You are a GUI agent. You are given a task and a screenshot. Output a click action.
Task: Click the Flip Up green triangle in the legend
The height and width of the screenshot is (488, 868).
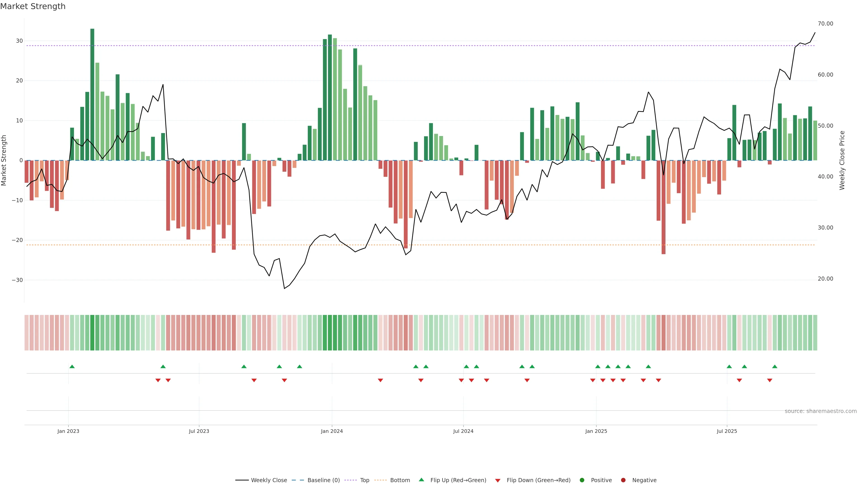coord(421,480)
